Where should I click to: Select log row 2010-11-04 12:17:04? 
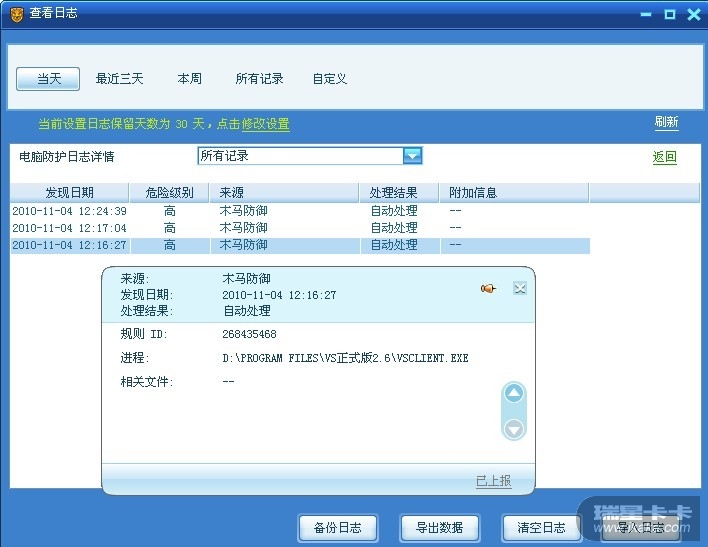pyautogui.click(x=300, y=228)
